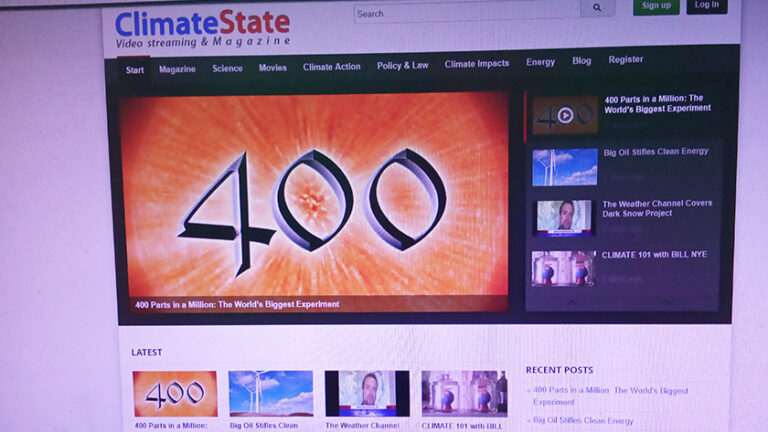The width and height of the screenshot is (768, 432).
Task: Click 400 Parts in a Million recent post link
Action: pyautogui.click(x=610, y=391)
